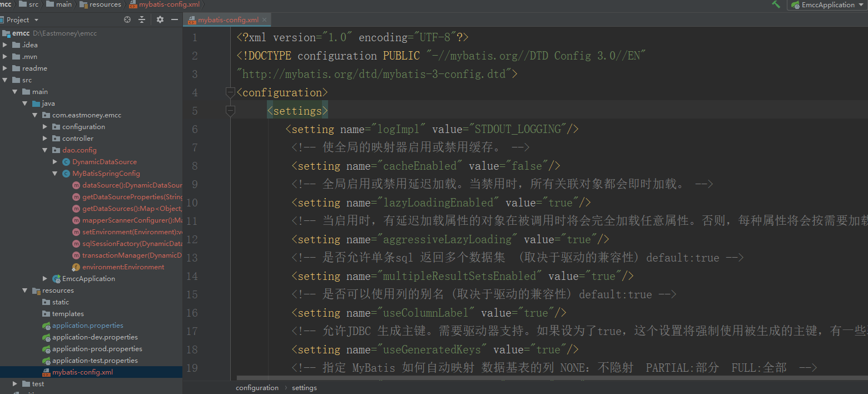Expand the configuration package arrow
This screenshot has width=868, height=394.
(x=45, y=127)
